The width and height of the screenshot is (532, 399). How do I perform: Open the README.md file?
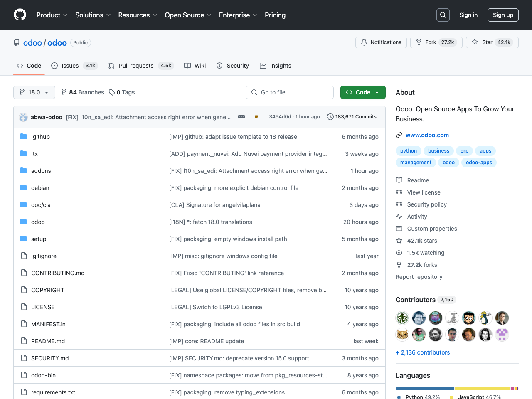48,341
